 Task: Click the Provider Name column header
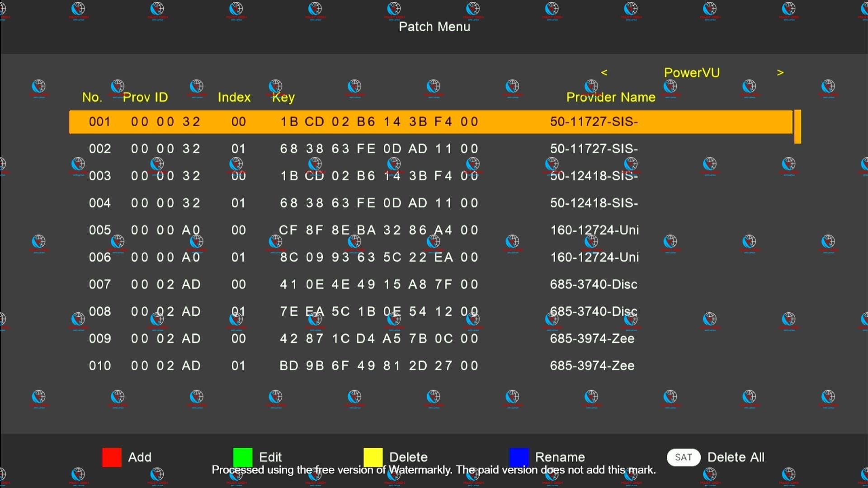[610, 97]
